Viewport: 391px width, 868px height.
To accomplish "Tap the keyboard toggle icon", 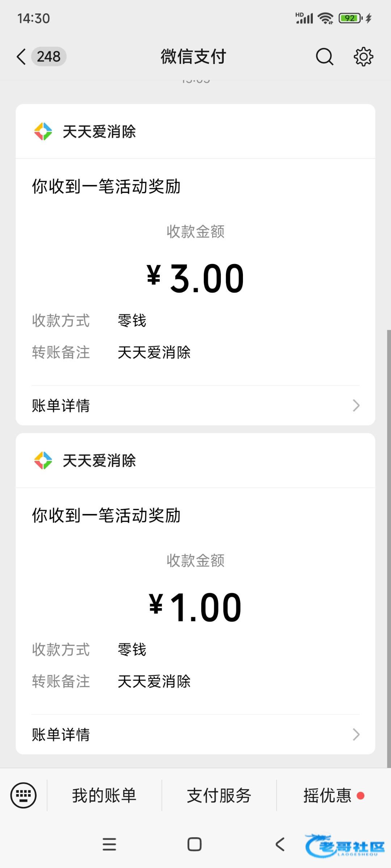I will (x=24, y=795).
